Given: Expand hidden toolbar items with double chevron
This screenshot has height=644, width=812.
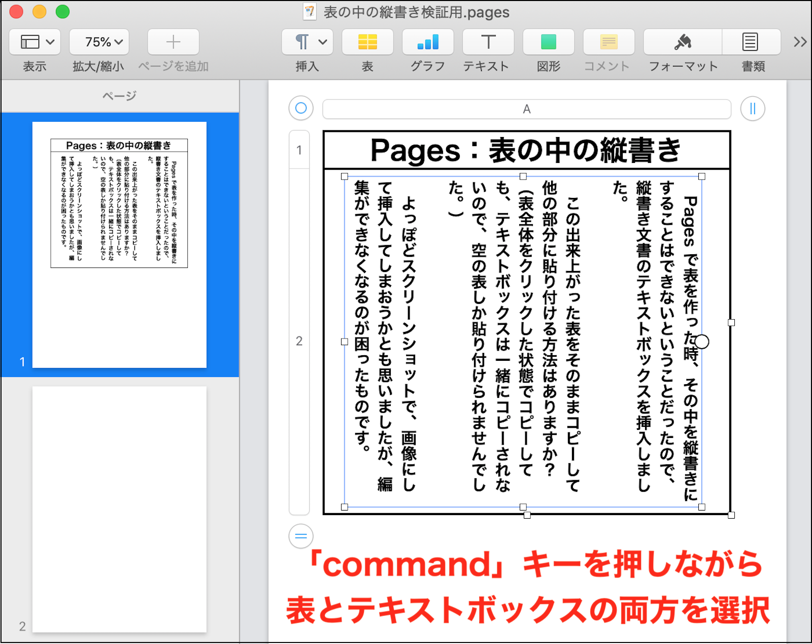Looking at the screenshot, I should [800, 42].
